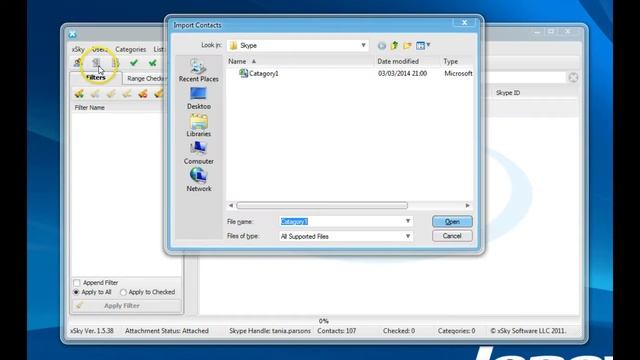Expand the Look in folder dropdown
Image resolution: width=640 pixels, height=360 pixels.
(363, 45)
